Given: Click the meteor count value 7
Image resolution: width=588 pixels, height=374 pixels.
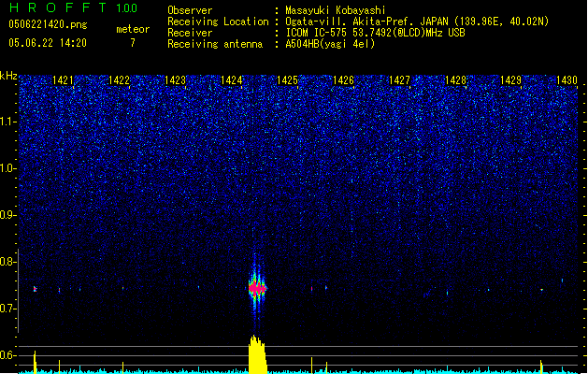Looking at the screenshot, I should [x=133, y=43].
